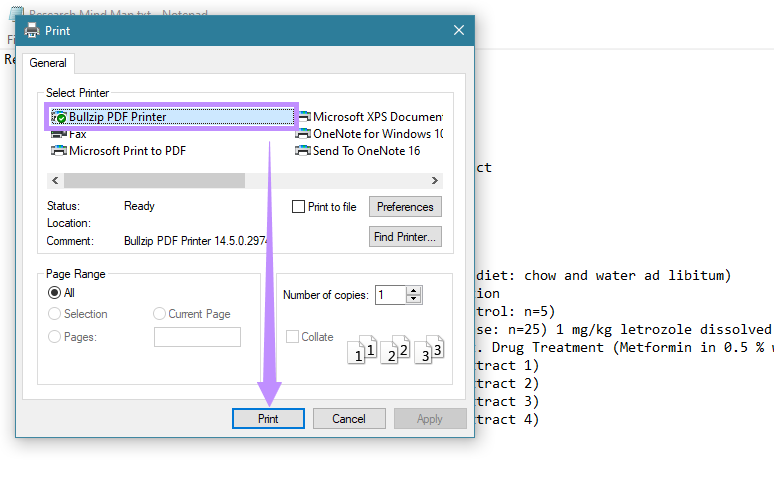This screenshot has height=479, width=774.
Task: Click the 'tract 3)' line in Notepad
Action: point(507,401)
